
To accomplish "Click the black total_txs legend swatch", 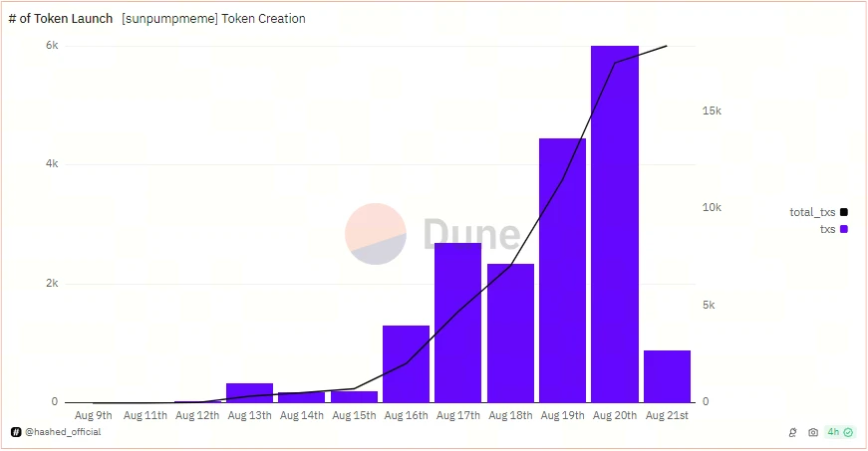I will coord(844,212).
